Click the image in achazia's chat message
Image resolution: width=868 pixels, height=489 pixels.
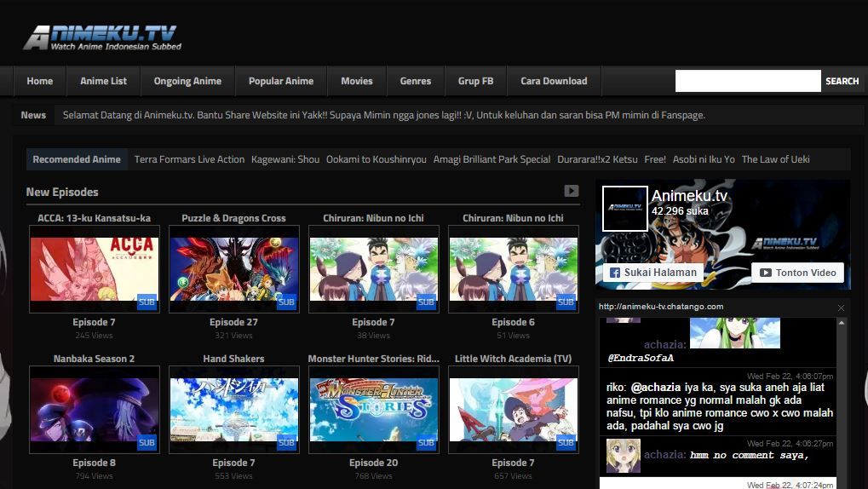pyautogui.click(x=734, y=333)
